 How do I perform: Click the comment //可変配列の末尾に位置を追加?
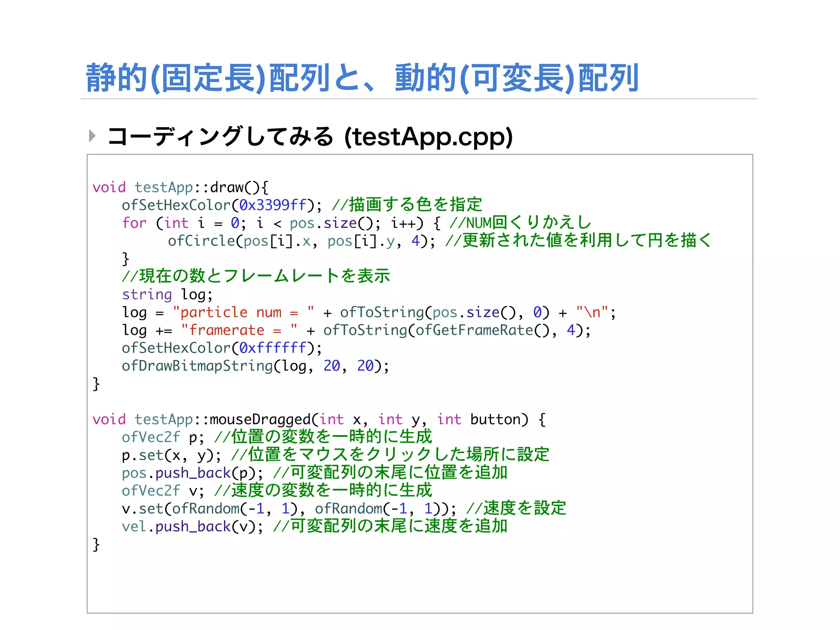click(x=390, y=472)
